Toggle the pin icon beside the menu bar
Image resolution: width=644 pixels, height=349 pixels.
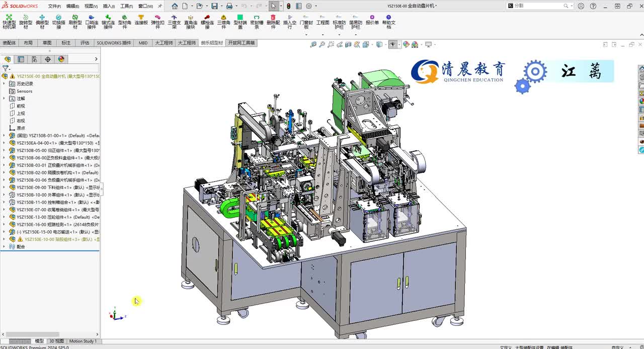click(x=160, y=6)
